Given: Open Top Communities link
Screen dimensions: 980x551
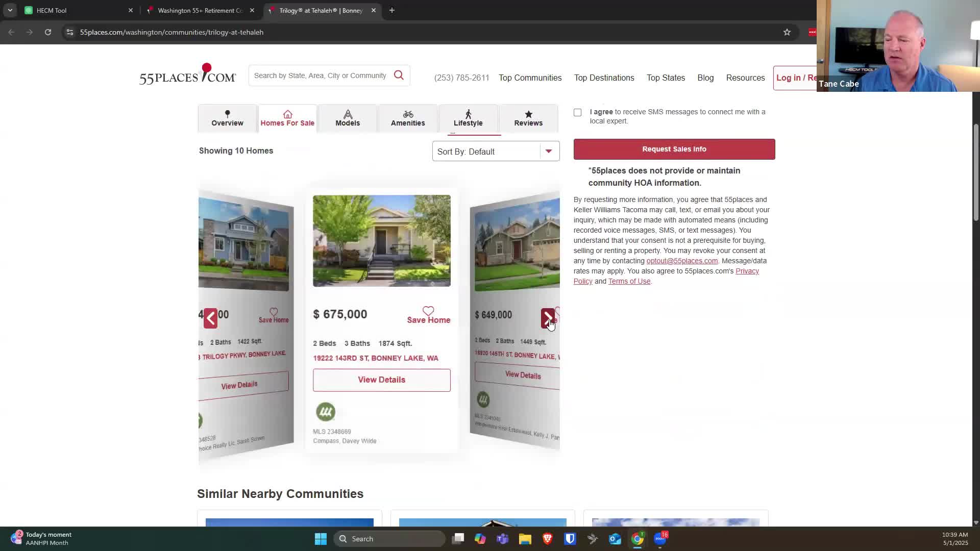Looking at the screenshot, I should [530, 78].
